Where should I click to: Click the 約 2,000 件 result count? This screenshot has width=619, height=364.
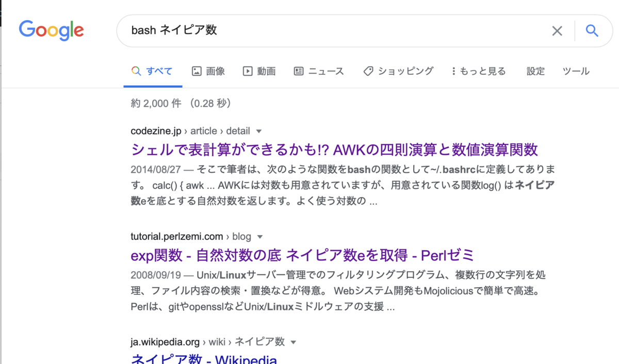156,103
